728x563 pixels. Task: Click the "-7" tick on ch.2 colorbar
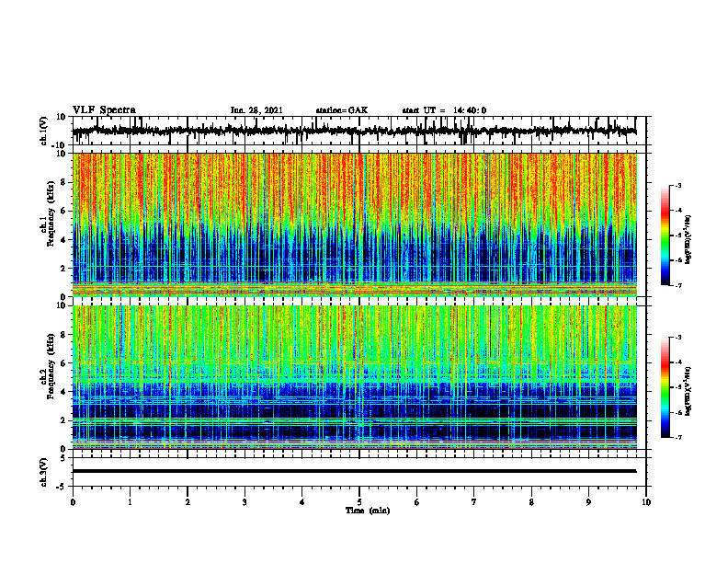coord(677,438)
